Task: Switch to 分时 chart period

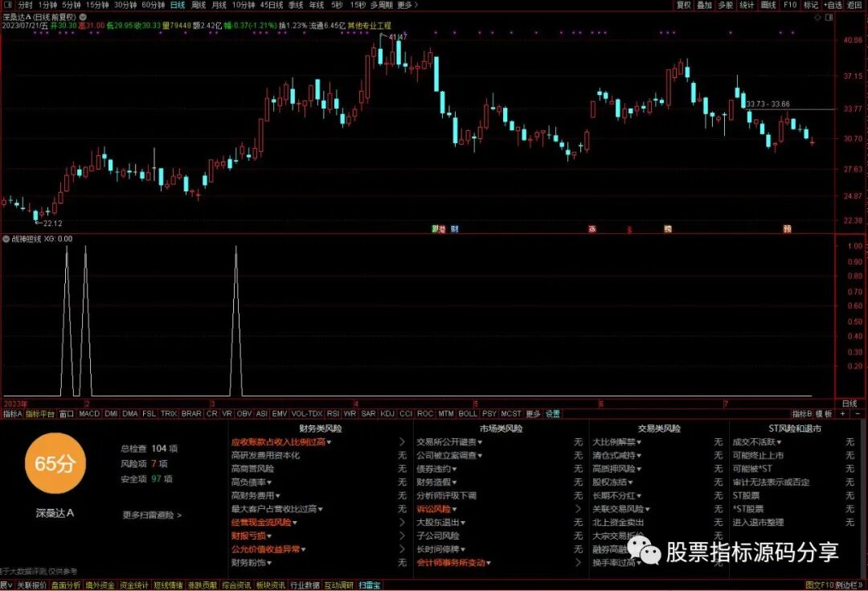Action: click(x=26, y=5)
